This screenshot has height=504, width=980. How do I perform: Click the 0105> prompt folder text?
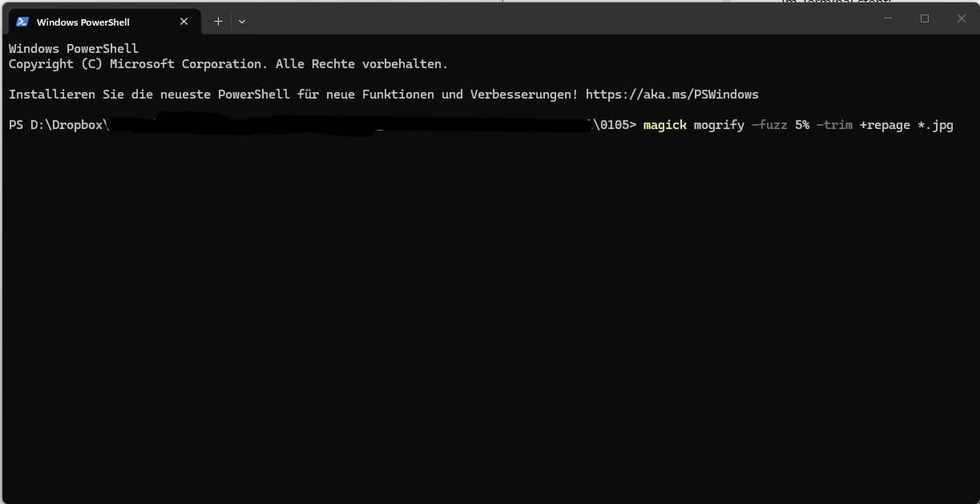618,125
